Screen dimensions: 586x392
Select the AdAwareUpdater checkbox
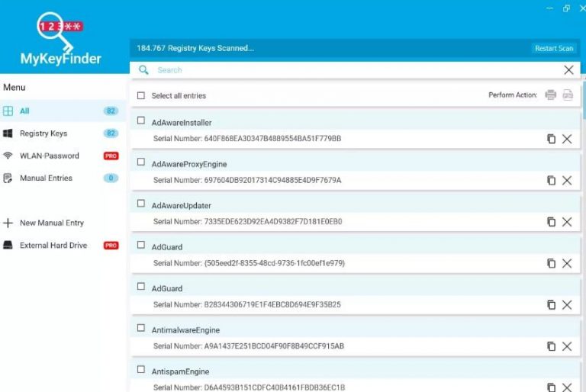click(x=141, y=204)
